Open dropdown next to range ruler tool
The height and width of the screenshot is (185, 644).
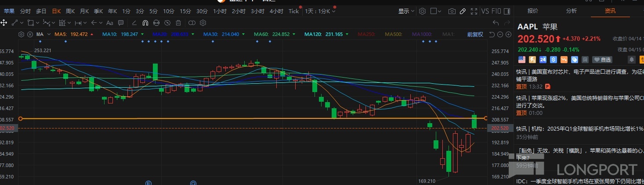click(85, 23)
